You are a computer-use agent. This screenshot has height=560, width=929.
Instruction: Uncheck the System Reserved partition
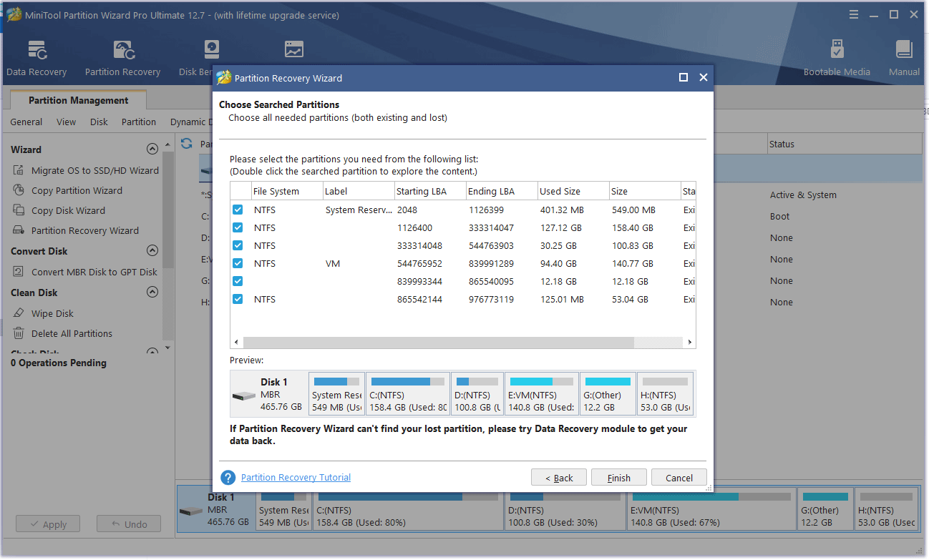[238, 210]
